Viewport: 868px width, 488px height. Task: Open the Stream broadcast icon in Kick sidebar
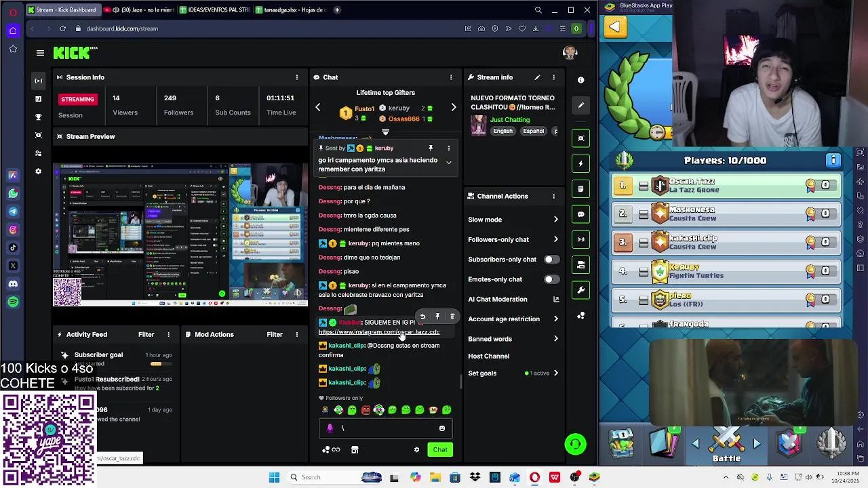tap(38, 81)
